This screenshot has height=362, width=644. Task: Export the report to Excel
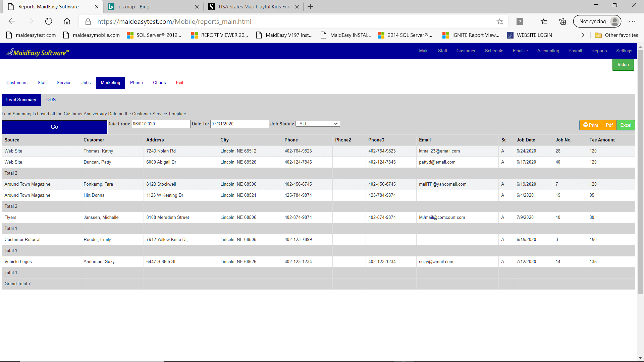click(626, 125)
